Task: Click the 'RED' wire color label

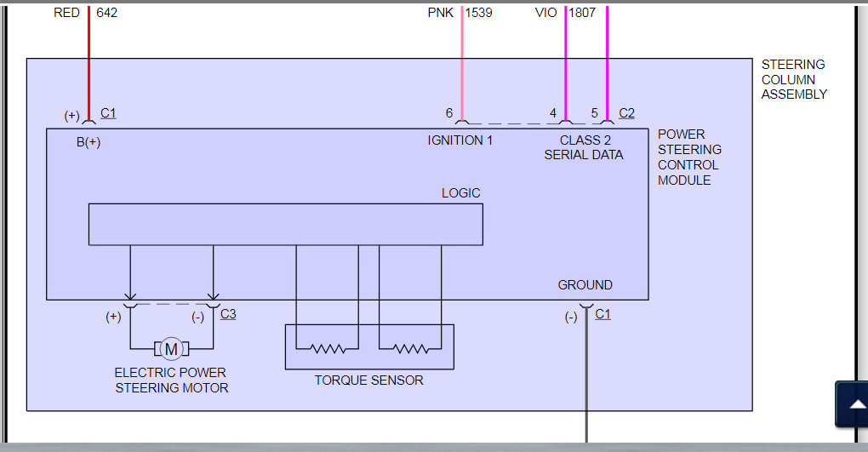Action: [66, 13]
